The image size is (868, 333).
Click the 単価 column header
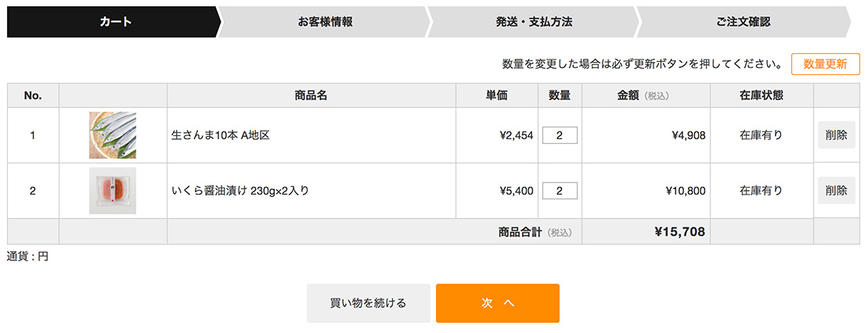click(x=496, y=95)
